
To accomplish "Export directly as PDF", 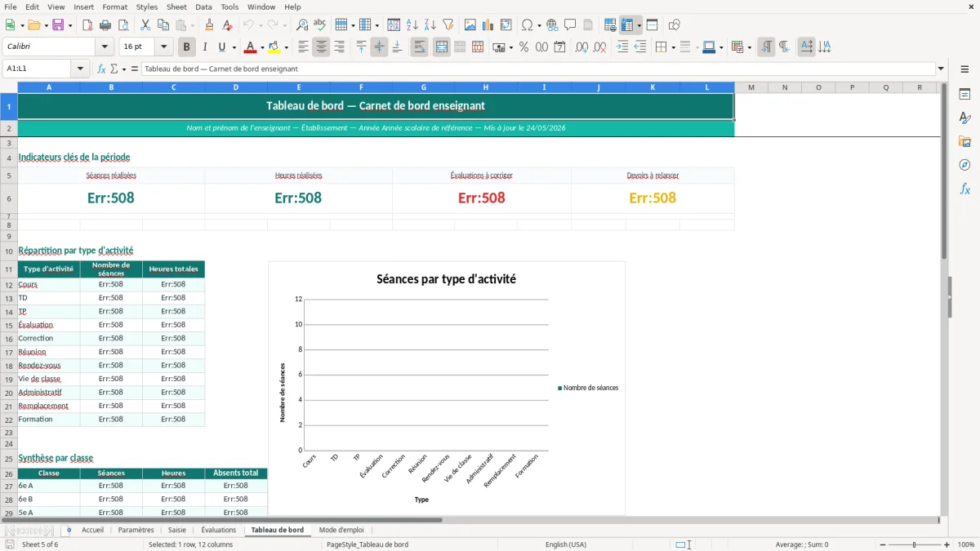I will point(87,25).
